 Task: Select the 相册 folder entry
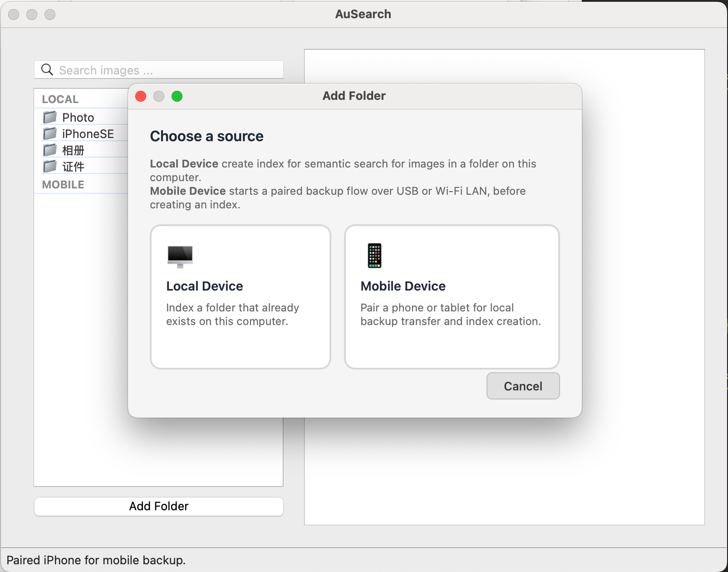[x=74, y=150]
